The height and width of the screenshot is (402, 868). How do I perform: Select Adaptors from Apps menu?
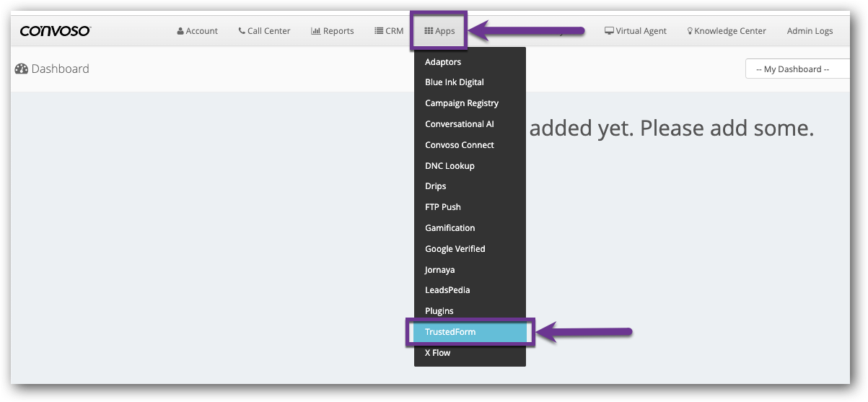(x=470, y=62)
